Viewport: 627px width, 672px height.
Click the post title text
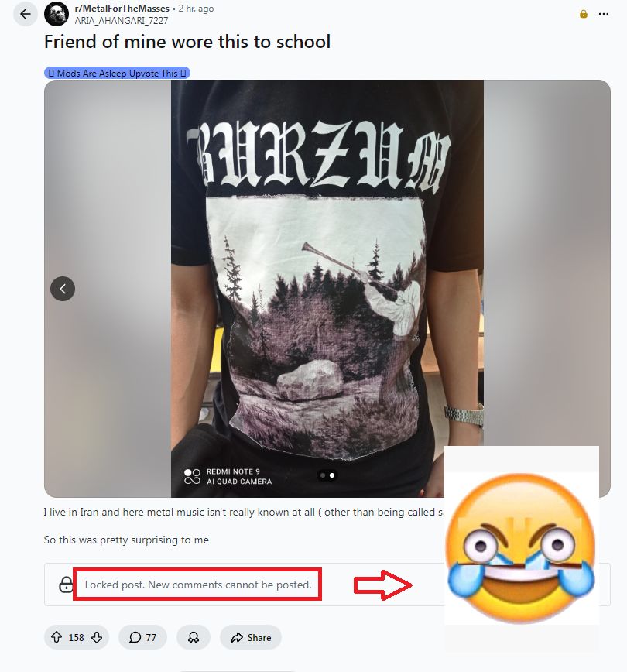187,42
